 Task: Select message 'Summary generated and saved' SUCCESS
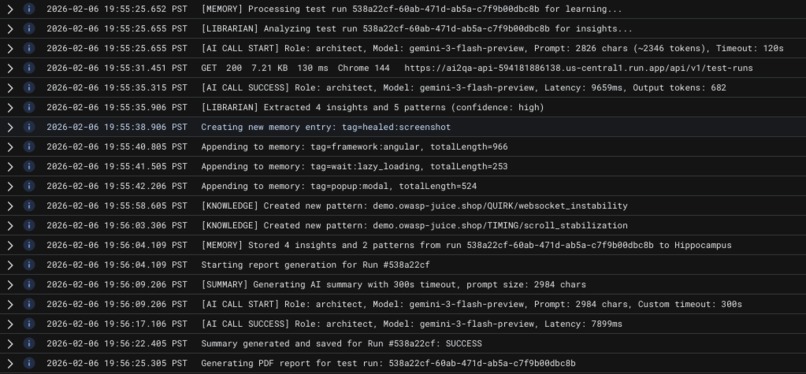click(341, 344)
